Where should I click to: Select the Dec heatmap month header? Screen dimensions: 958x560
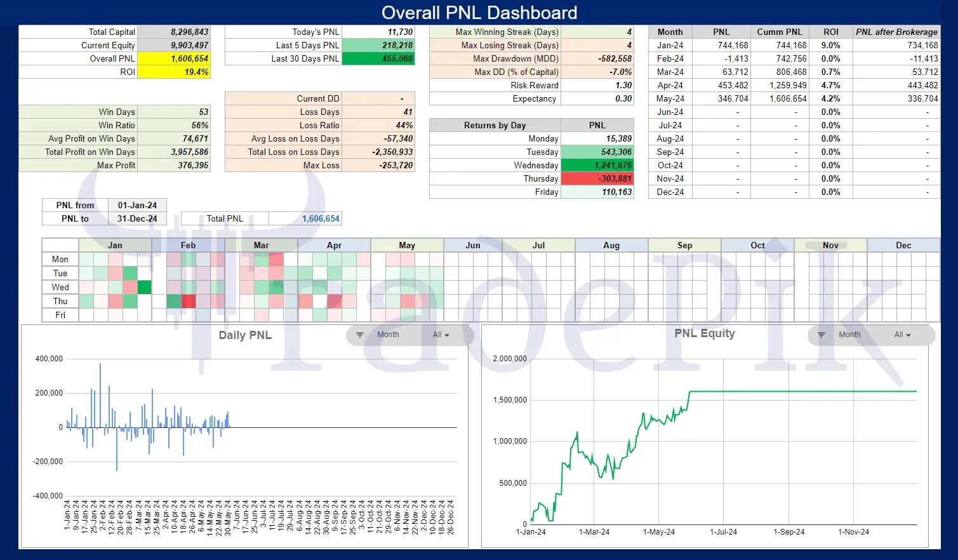(903, 245)
